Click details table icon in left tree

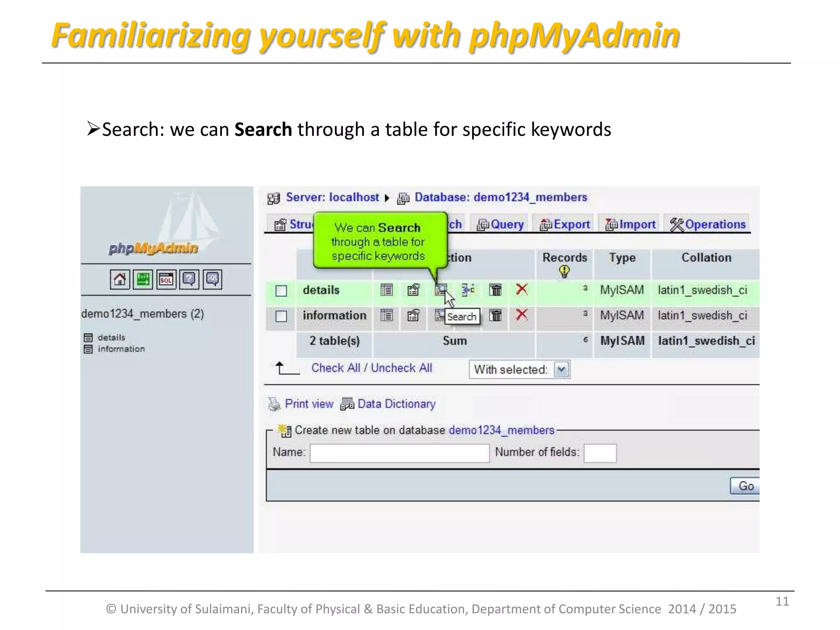pyautogui.click(x=88, y=338)
